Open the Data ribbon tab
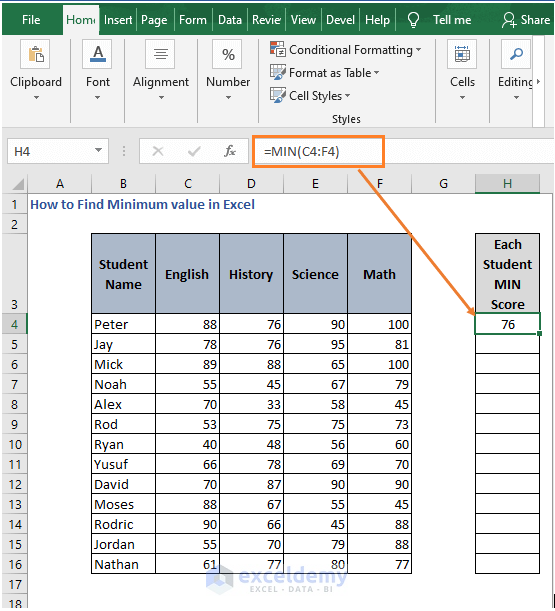The image size is (555, 611). [230, 19]
